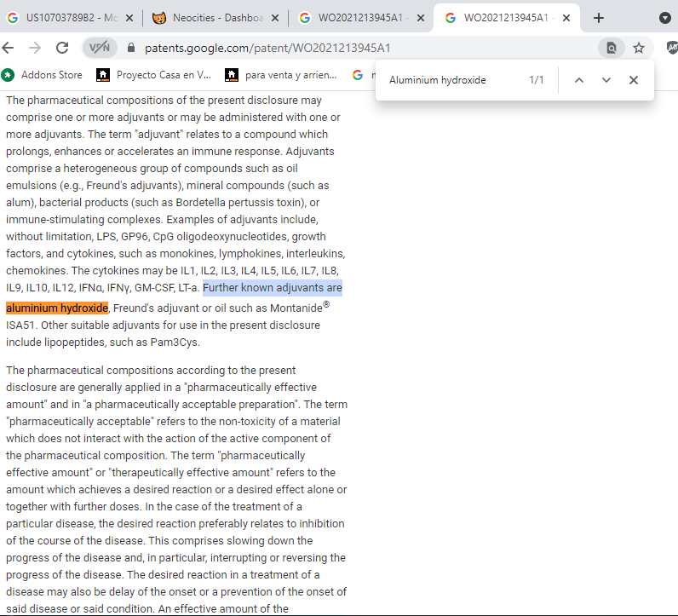Go to next find result
Viewport: 678px width, 616px height.
606,80
